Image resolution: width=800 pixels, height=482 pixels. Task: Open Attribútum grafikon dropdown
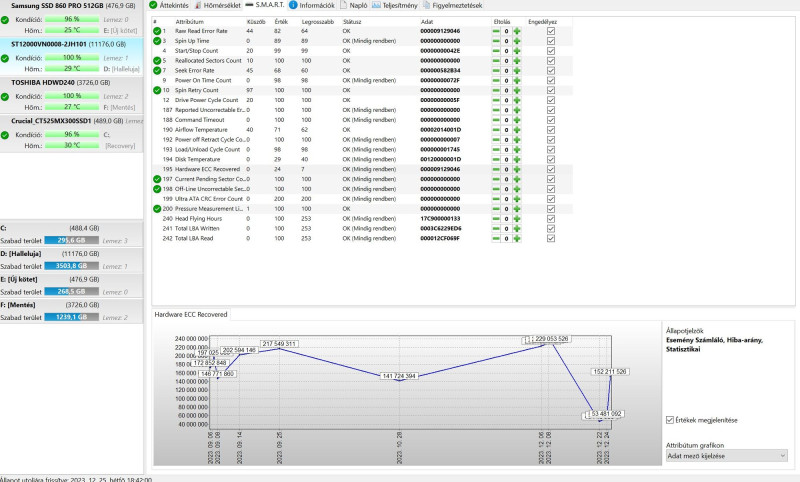point(727,455)
